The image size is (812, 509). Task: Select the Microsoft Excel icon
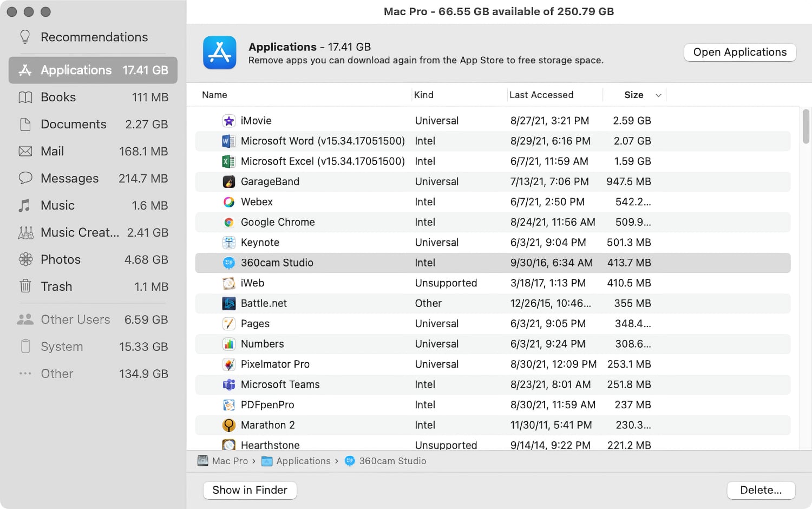click(x=229, y=161)
